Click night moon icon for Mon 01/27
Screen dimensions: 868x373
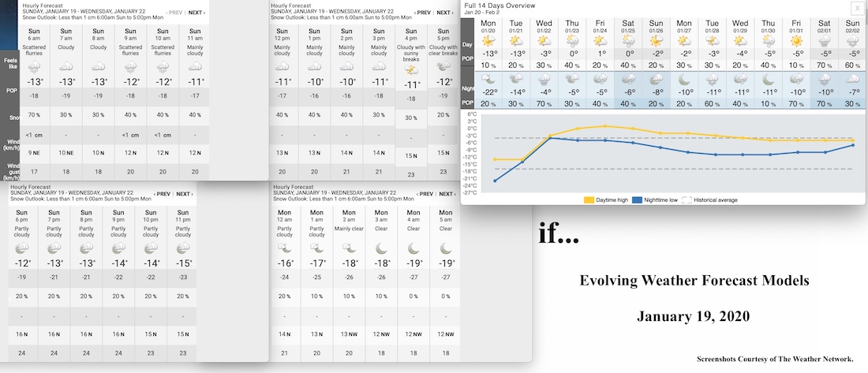684,79
